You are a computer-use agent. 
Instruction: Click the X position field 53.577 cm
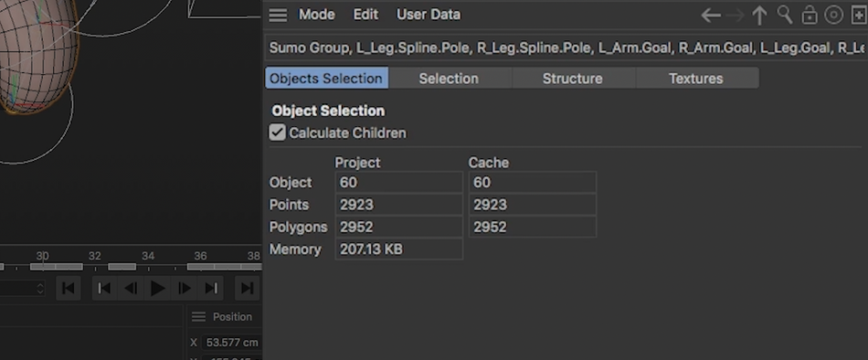click(231, 343)
